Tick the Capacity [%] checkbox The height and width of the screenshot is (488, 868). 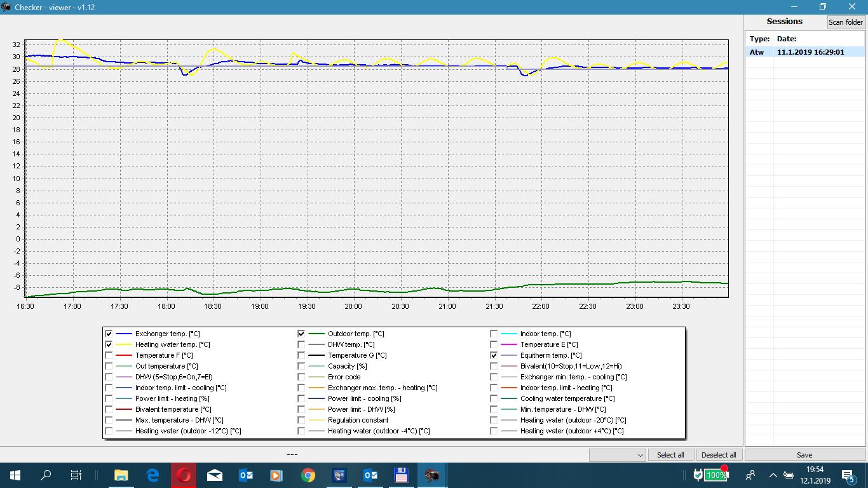click(x=301, y=366)
